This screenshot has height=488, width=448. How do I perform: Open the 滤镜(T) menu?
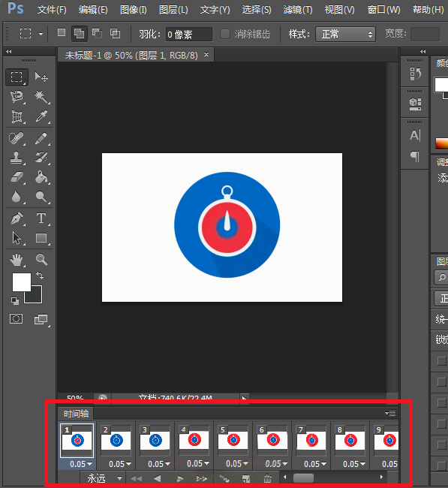[298, 10]
